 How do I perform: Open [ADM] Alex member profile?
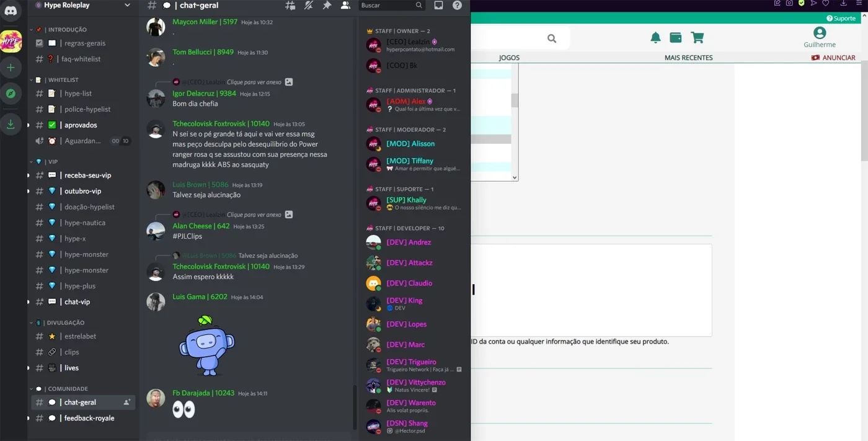pyautogui.click(x=414, y=105)
